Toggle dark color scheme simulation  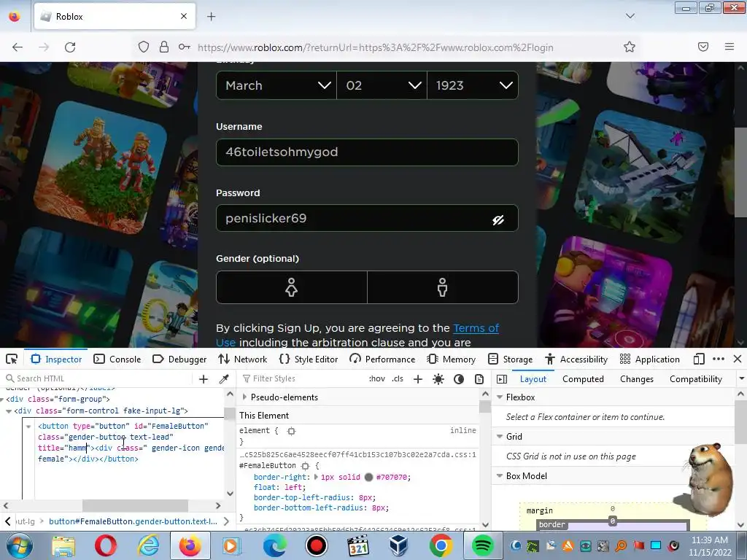(459, 378)
